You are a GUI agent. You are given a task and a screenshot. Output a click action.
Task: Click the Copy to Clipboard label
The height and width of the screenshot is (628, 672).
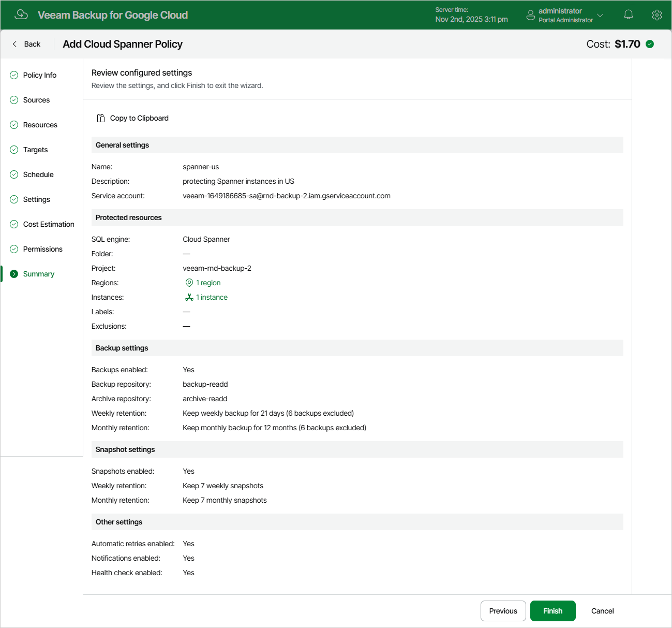[139, 118]
